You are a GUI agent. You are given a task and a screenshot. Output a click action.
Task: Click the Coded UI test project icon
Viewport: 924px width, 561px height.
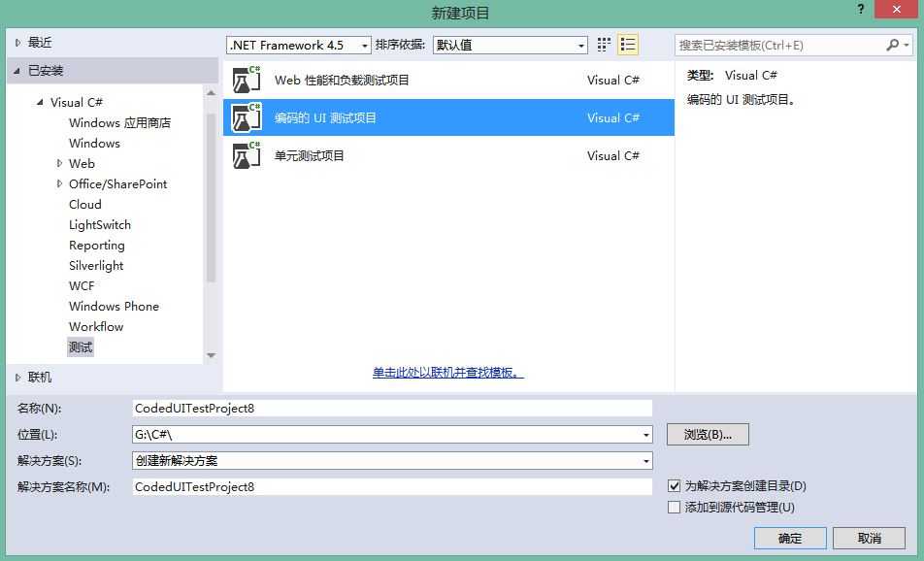click(246, 117)
